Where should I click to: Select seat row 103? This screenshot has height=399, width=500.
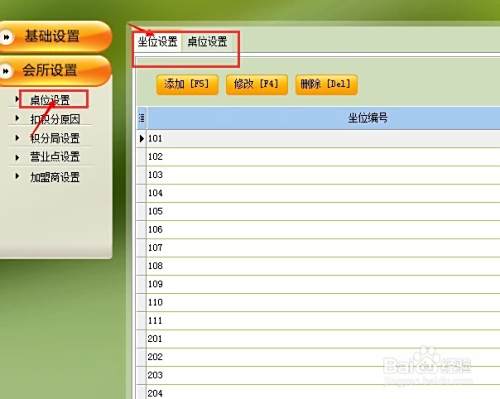coord(318,175)
